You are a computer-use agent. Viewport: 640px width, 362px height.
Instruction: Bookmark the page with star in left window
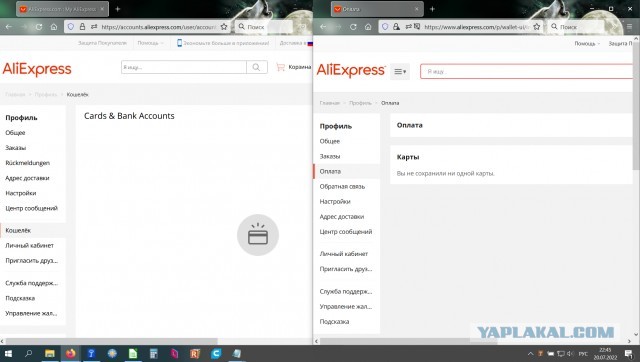[x=224, y=27]
